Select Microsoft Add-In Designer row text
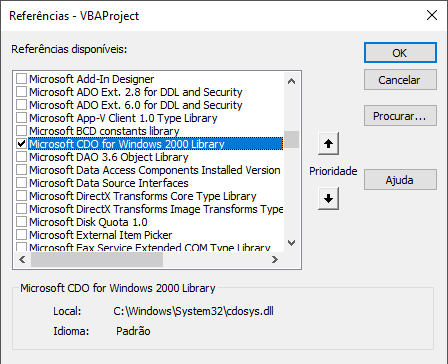448x364 pixels. pyautogui.click(x=91, y=79)
